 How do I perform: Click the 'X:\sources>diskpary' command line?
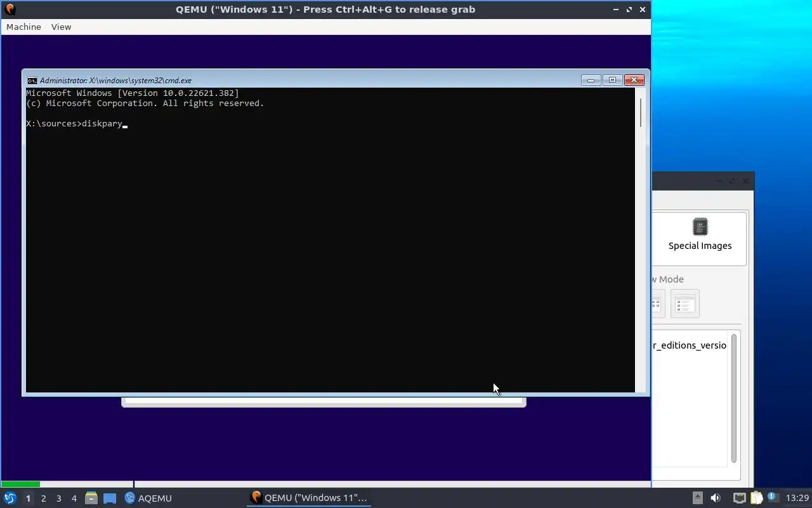click(77, 123)
